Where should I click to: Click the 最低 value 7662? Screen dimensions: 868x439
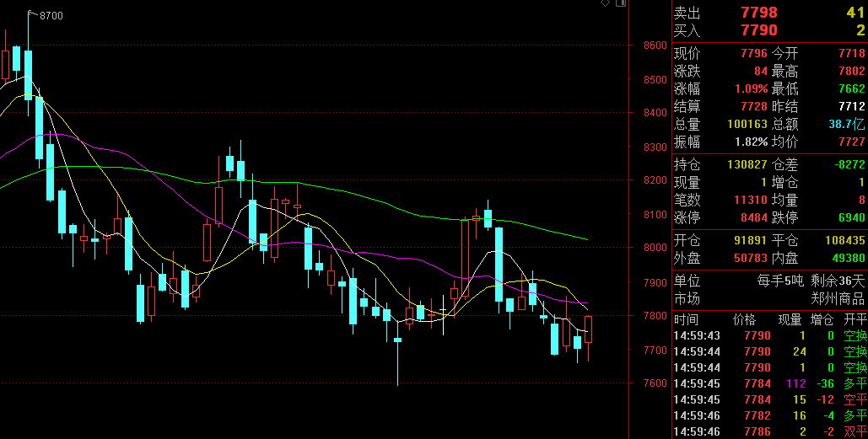tap(851, 88)
